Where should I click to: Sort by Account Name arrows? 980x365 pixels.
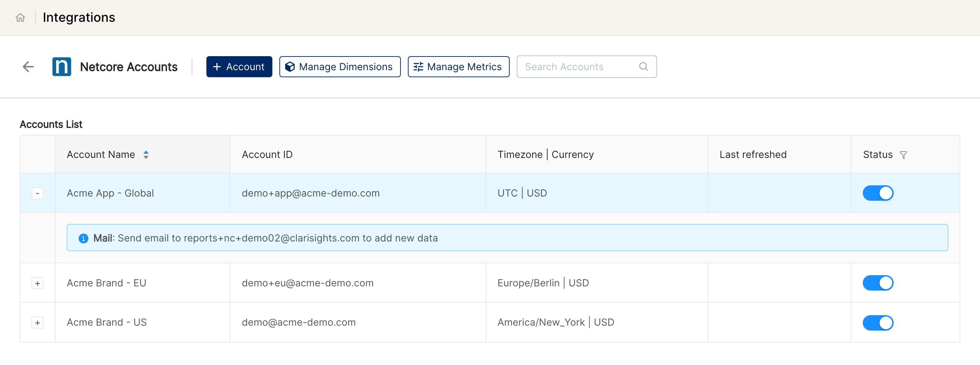146,155
